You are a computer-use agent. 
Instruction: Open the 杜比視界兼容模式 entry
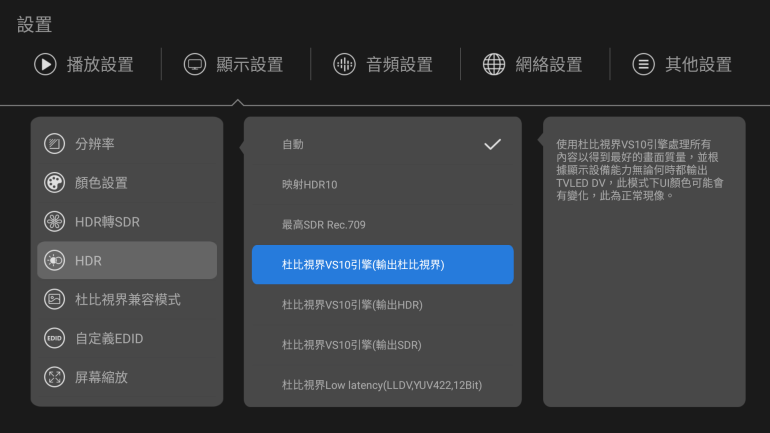127,299
